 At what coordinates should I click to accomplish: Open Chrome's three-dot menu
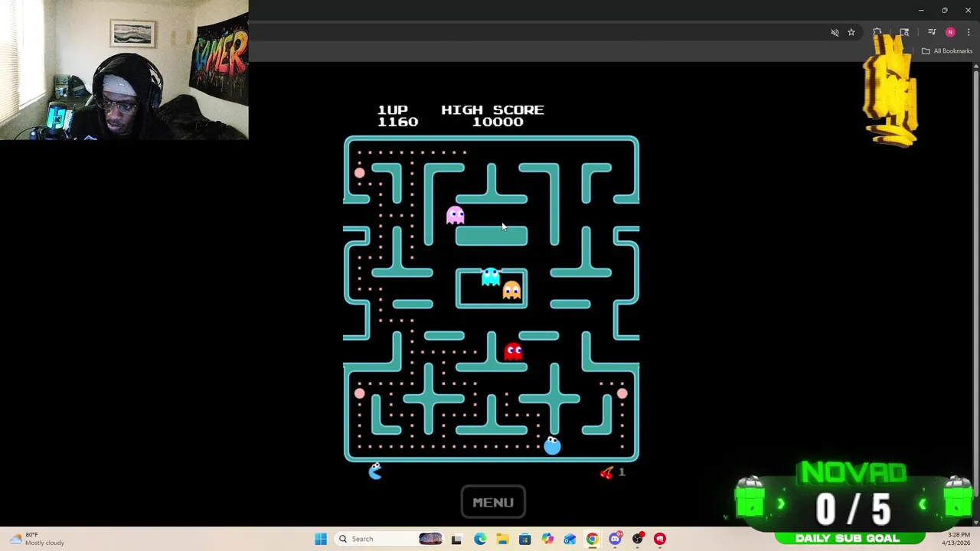(x=969, y=32)
